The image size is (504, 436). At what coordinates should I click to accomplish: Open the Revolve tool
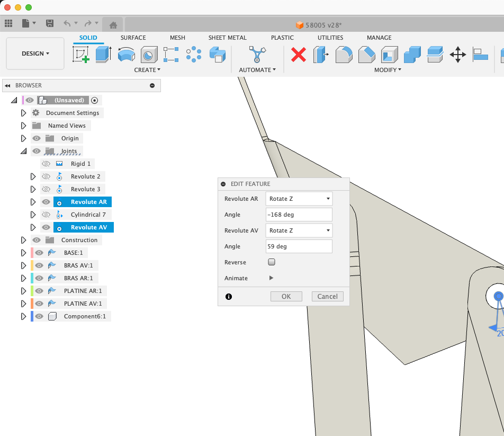tap(126, 54)
